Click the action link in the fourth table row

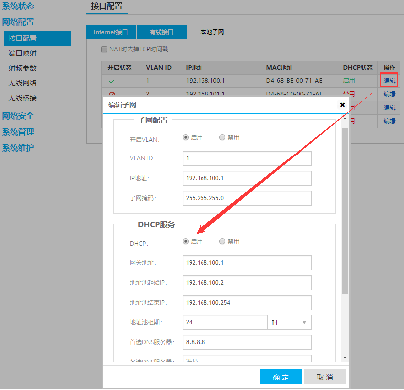coord(389,121)
